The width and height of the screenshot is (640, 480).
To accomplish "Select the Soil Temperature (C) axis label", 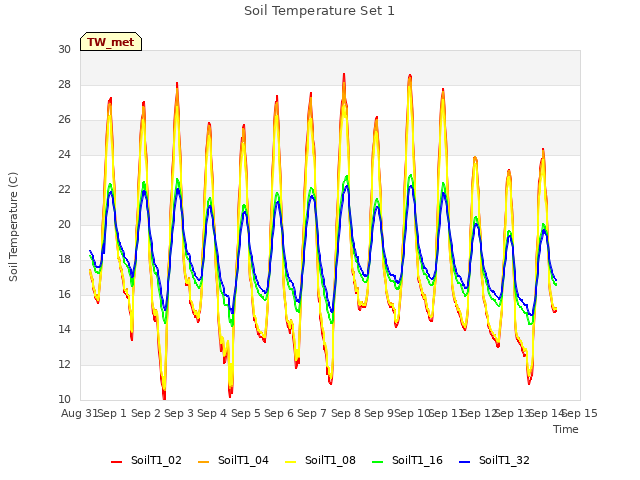I will tap(13, 227).
